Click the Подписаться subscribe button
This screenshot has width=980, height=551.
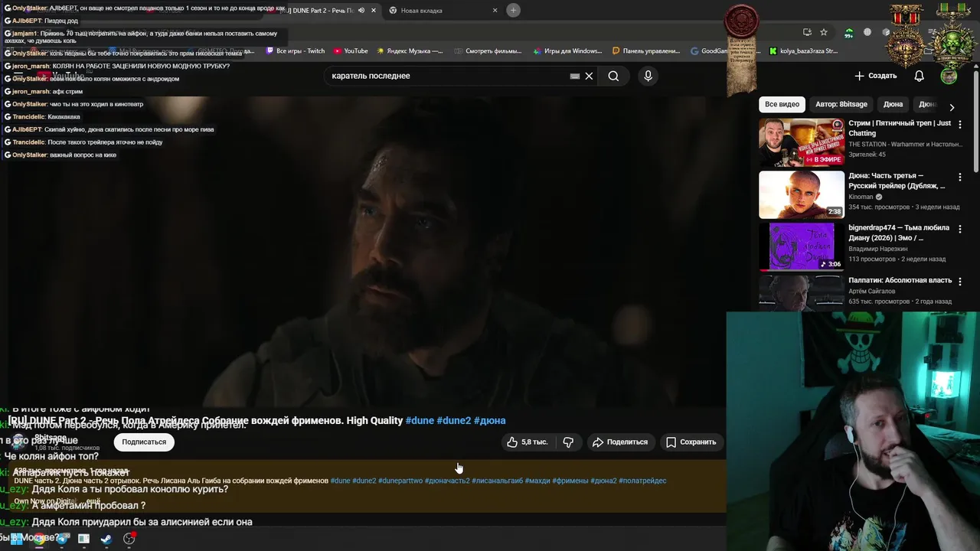pos(144,442)
